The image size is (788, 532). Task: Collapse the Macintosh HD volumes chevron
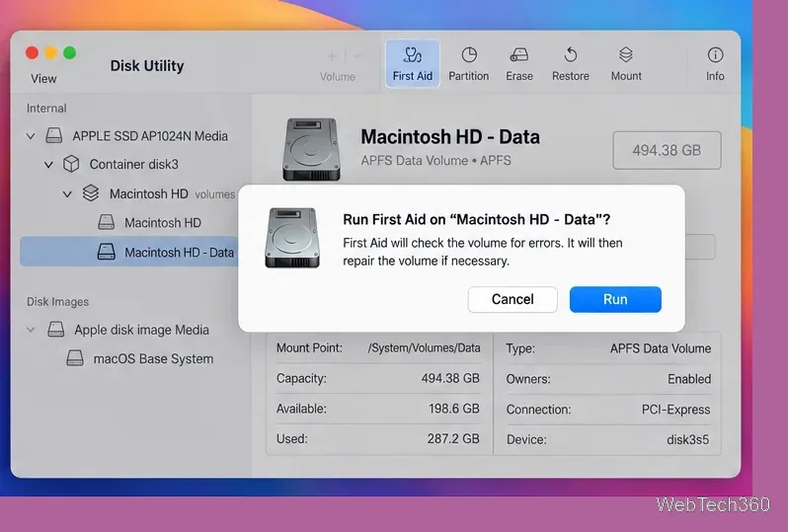point(67,193)
